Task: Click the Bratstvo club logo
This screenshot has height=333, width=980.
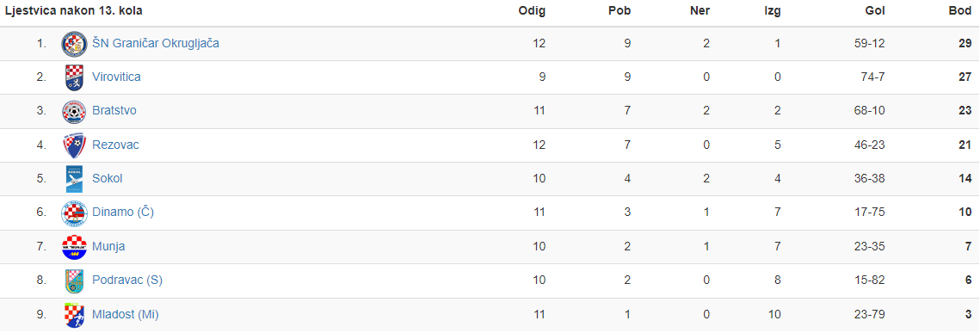Action: click(74, 111)
